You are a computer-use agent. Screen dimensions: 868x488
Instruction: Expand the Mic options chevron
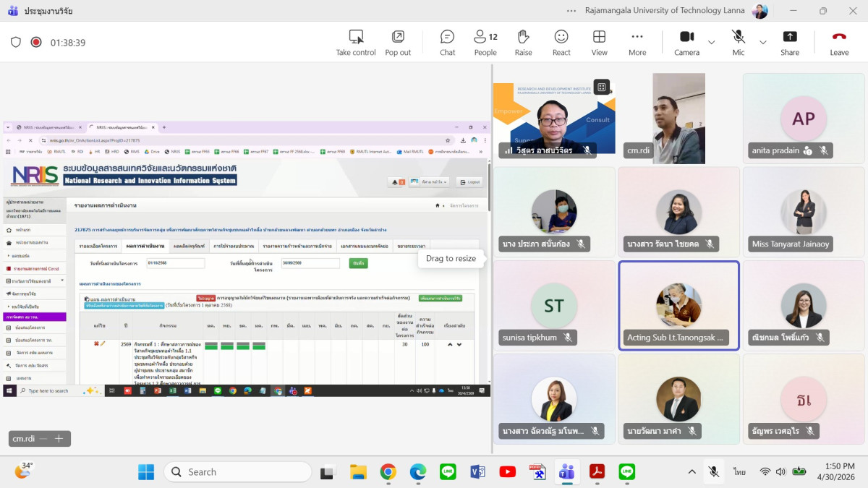click(762, 43)
